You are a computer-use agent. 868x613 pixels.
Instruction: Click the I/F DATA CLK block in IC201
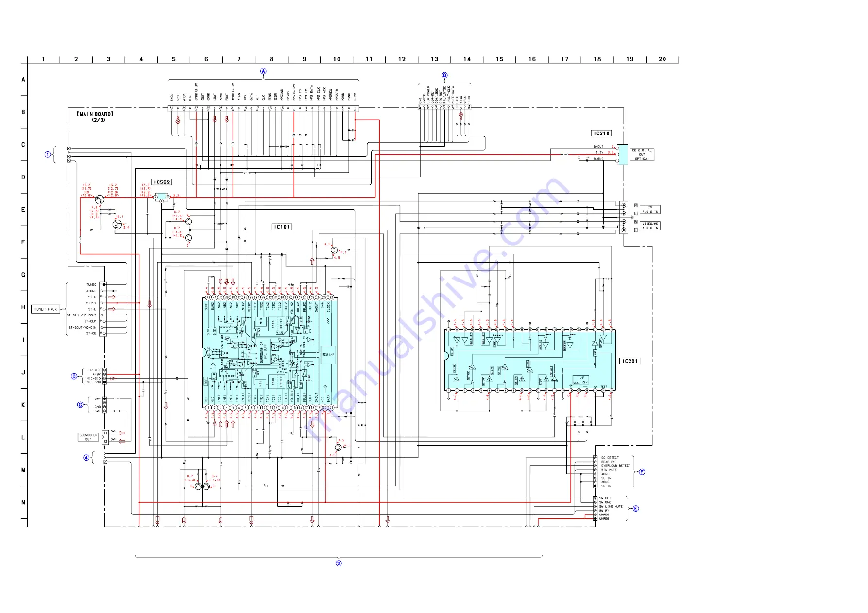(x=581, y=380)
